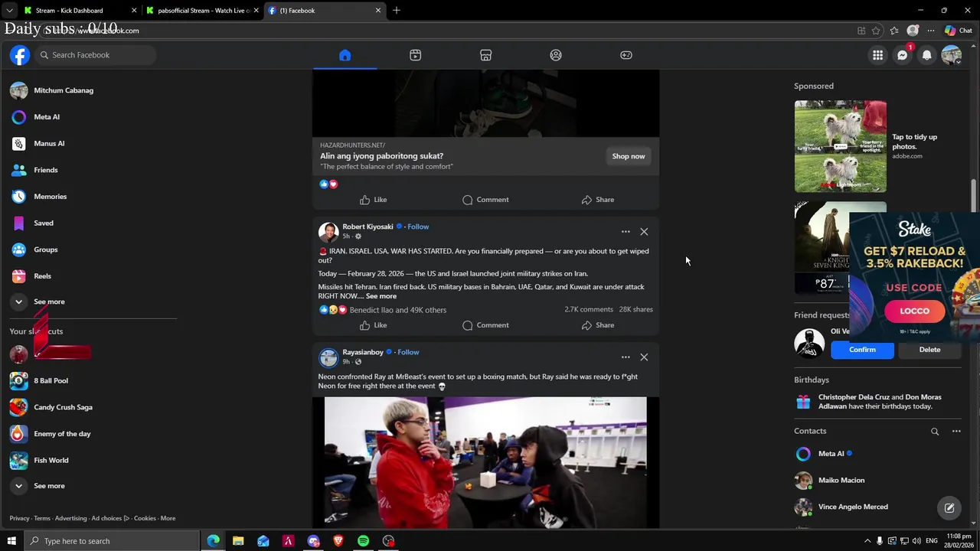Screen dimensions: 980x551
Task: Open options menu on Rayasianboy post
Action: 626,357
